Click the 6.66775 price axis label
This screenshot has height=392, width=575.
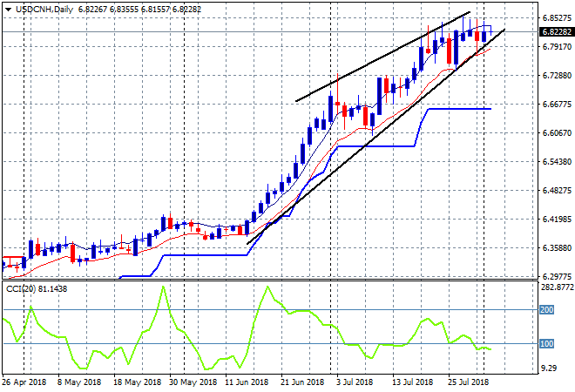[x=557, y=105]
